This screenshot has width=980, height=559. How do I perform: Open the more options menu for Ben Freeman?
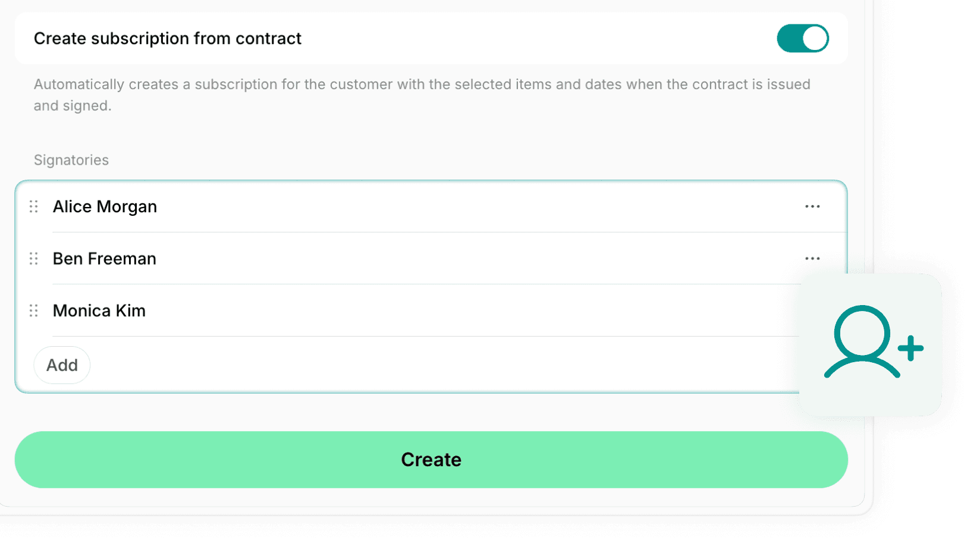point(812,259)
